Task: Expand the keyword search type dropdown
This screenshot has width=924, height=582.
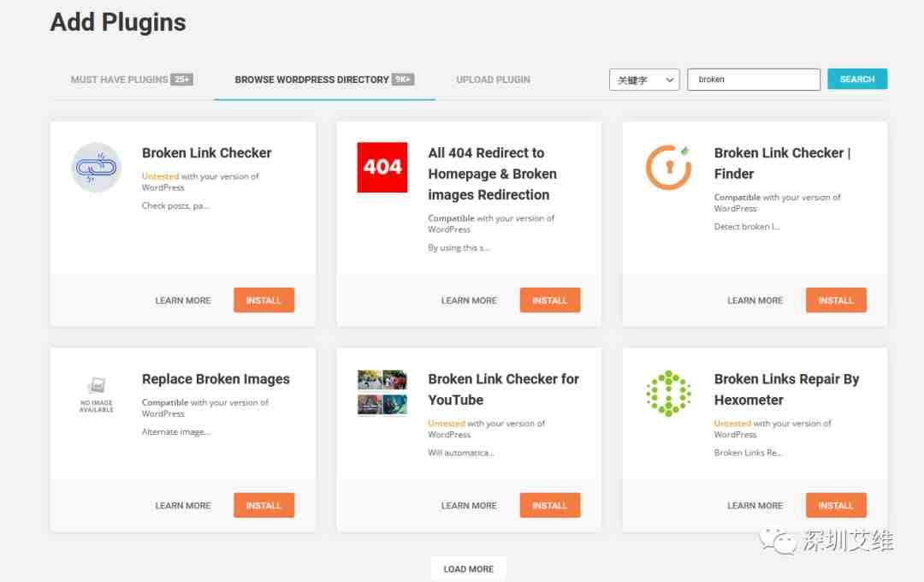Action: pos(644,80)
